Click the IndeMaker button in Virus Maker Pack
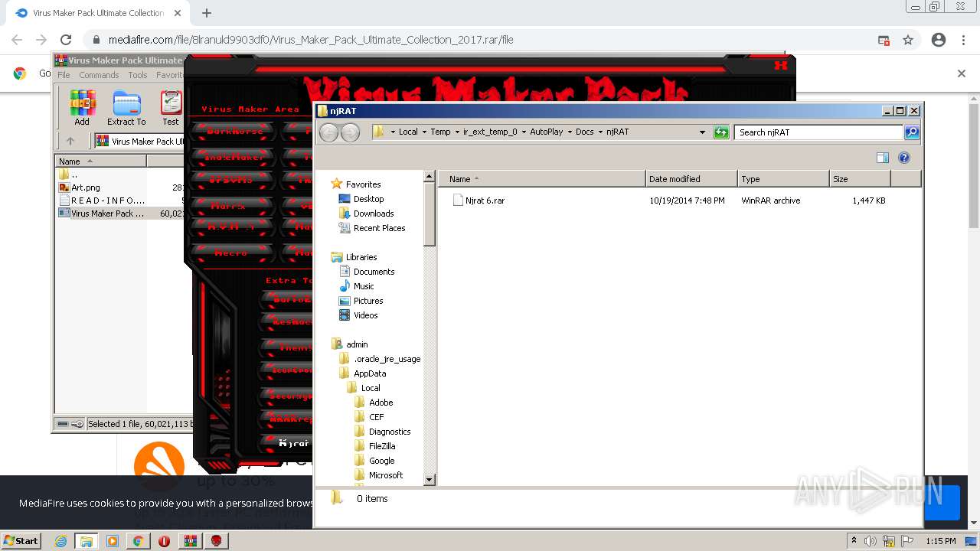The height and width of the screenshot is (551, 980). tap(234, 157)
